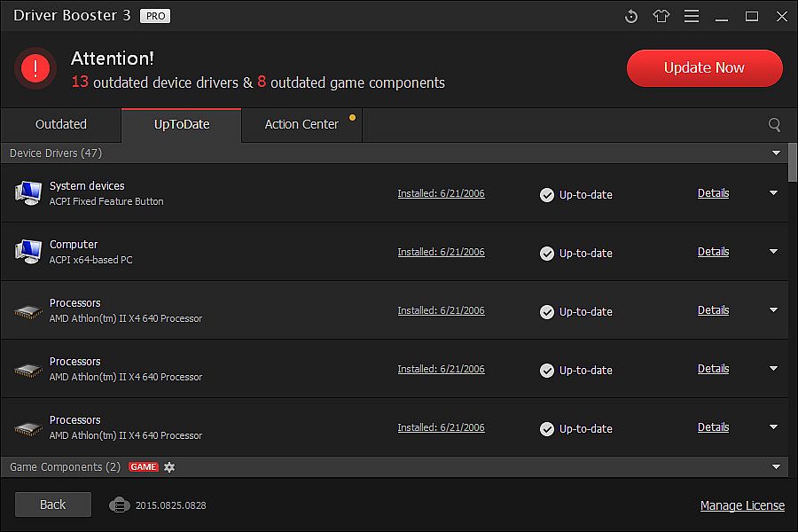Click the Game Components settings gear
This screenshot has width=798, height=532.
click(169, 467)
